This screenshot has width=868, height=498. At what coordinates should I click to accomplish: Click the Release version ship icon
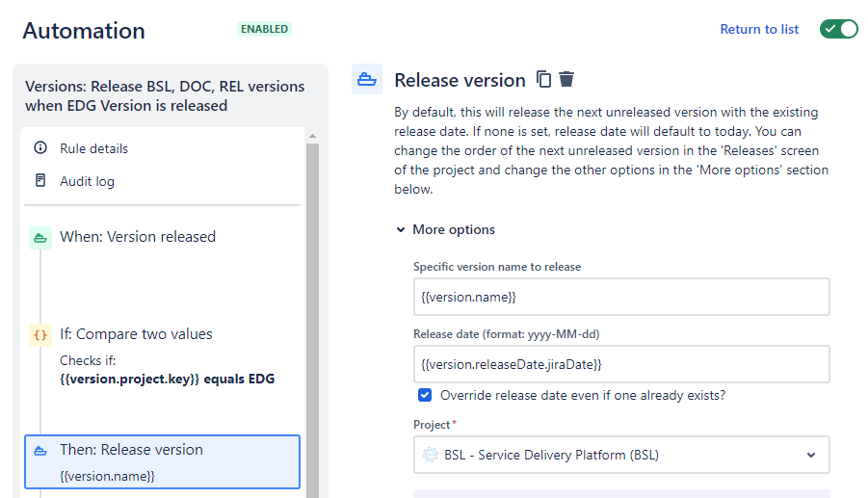tap(367, 79)
